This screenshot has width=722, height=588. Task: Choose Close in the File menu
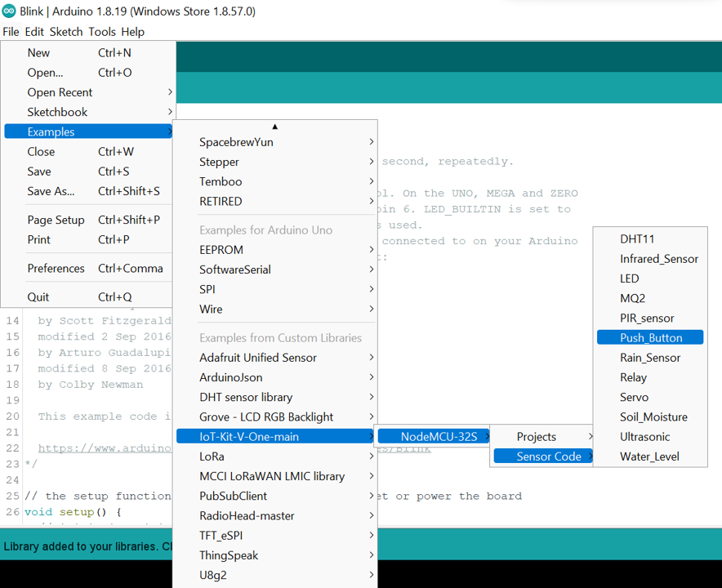88,151
